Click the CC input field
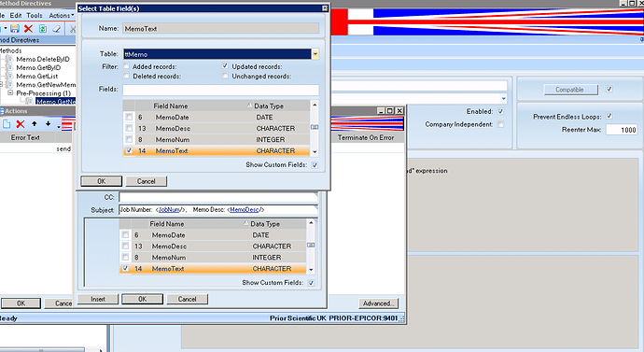The width and height of the screenshot is (644, 352). pos(218,197)
